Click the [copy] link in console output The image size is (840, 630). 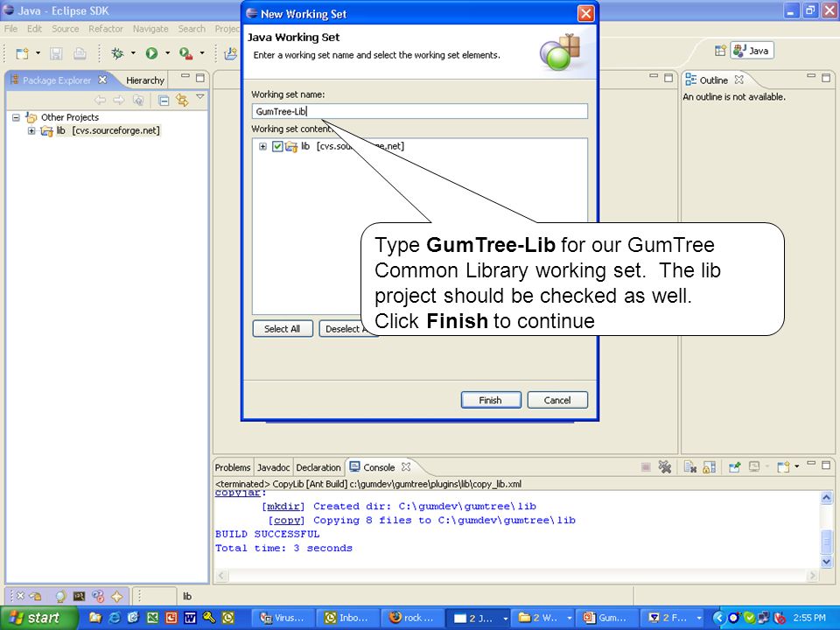pyautogui.click(x=286, y=520)
